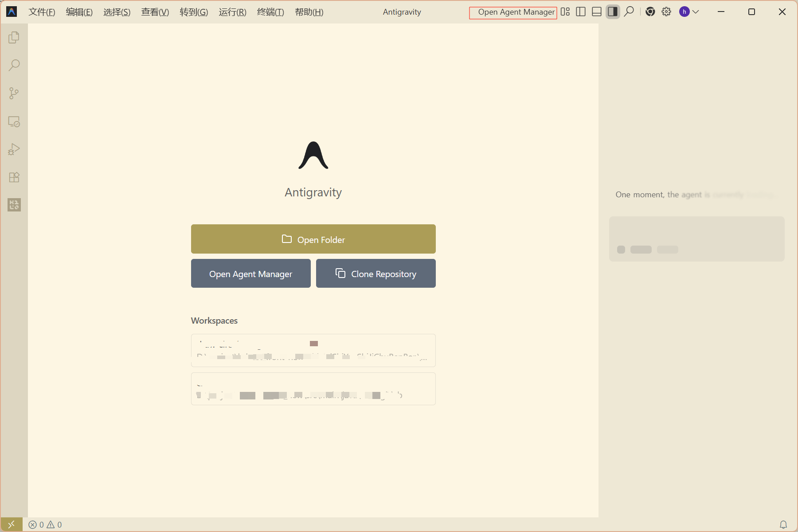Open the 转到(G) menu
The image size is (798, 532).
(194, 12)
